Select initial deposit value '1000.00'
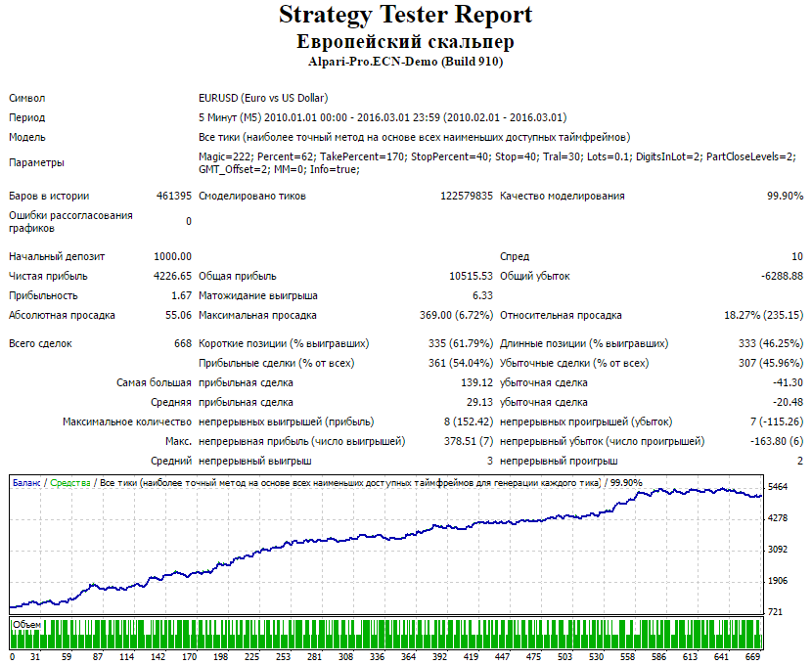This screenshot has width=812, height=665. [172, 256]
